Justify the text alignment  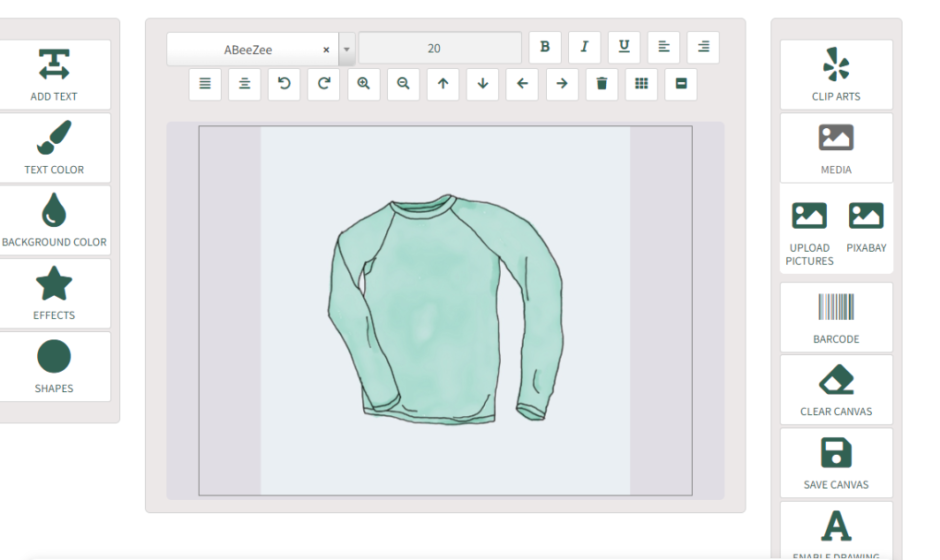pyautogui.click(x=205, y=84)
